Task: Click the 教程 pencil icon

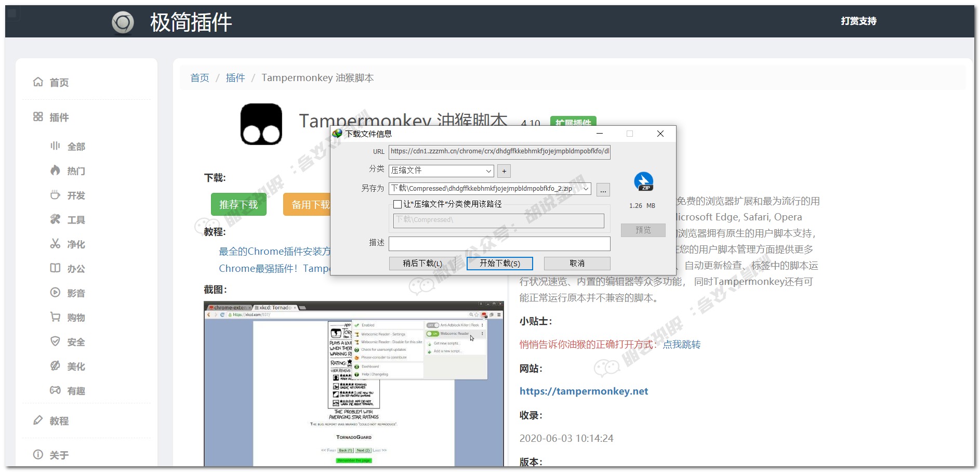Action: tap(38, 420)
